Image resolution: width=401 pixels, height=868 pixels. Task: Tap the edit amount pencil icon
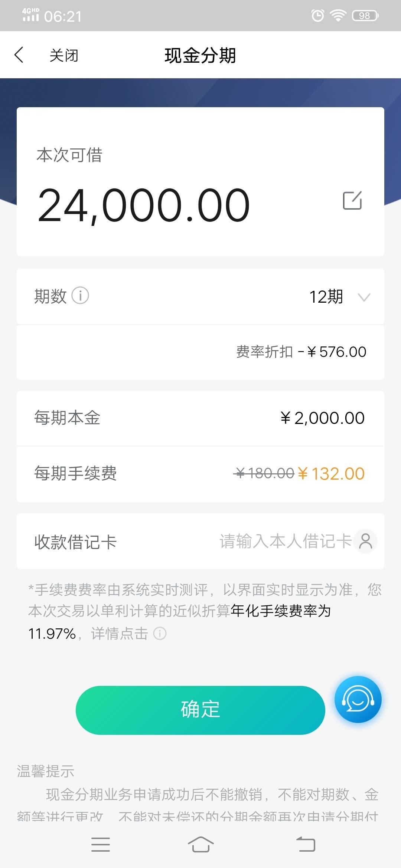pos(352,200)
